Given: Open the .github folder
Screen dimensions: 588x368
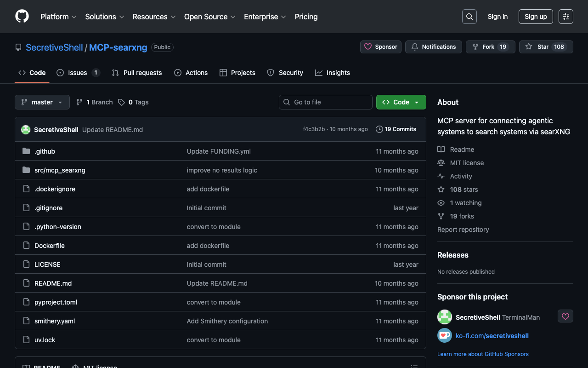Looking at the screenshot, I should (45, 151).
